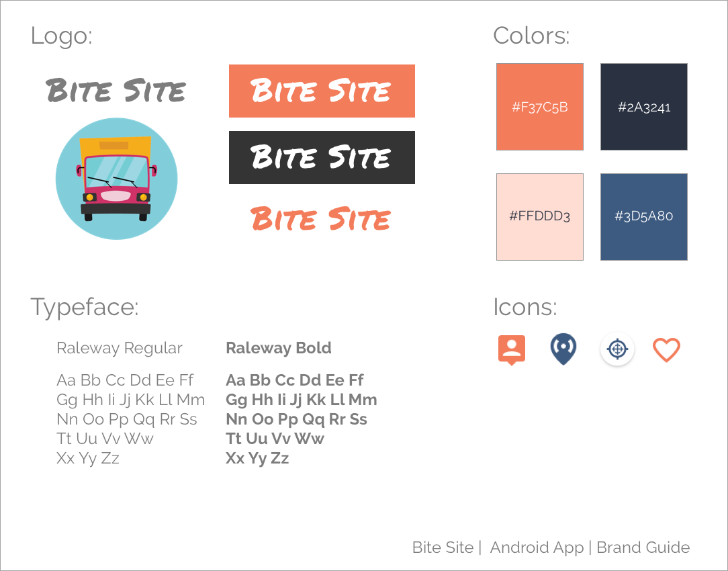Click the Brand Guide footer text
728x571 pixels.
pos(643,547)
